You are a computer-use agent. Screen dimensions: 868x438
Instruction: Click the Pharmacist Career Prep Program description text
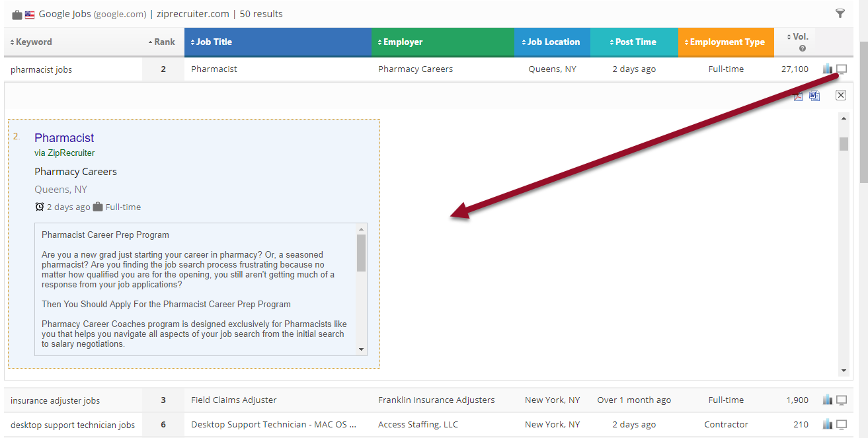[105, 235]
